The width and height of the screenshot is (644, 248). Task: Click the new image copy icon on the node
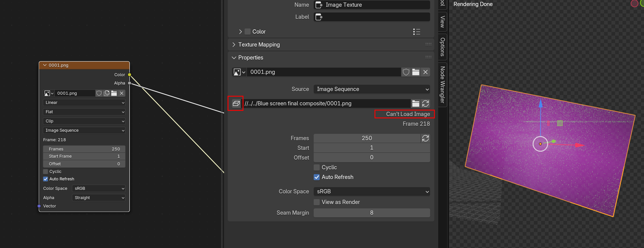click(107, 93)
